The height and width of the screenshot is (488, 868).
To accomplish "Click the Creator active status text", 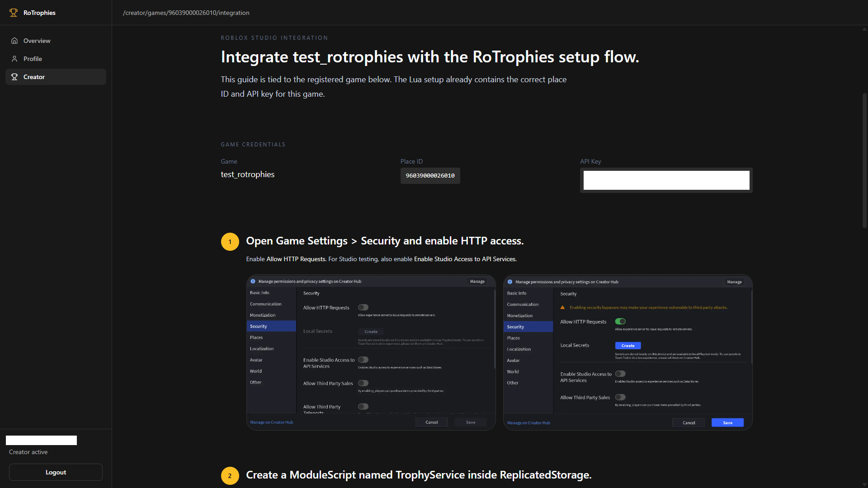I will [x=28, y=452].
